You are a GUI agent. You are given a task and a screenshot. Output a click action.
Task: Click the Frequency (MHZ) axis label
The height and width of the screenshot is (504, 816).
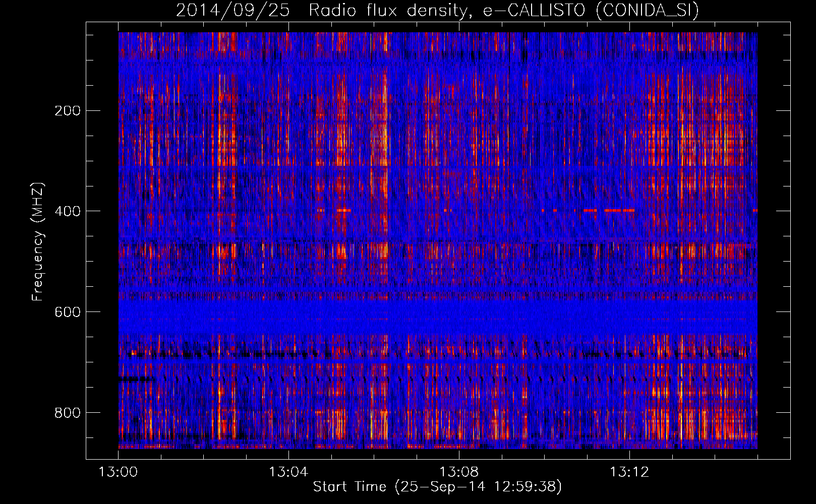coord(38,242)
